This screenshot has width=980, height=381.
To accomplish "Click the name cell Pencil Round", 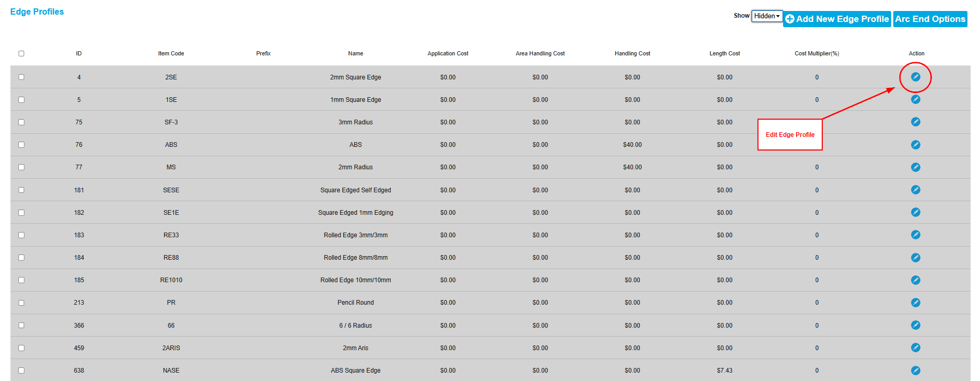I will click(356, 303).
